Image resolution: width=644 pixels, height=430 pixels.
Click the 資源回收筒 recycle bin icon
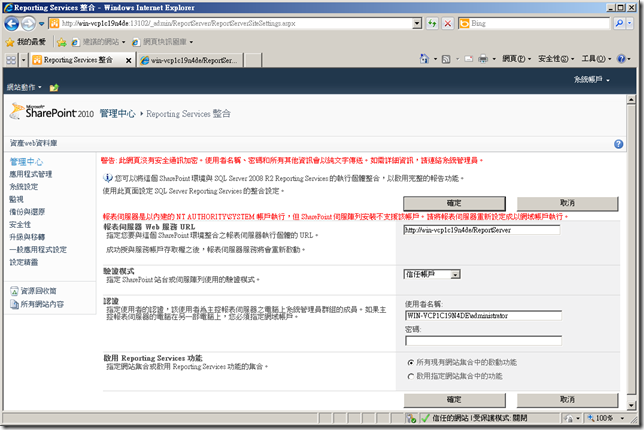click(x=14, y=291)
